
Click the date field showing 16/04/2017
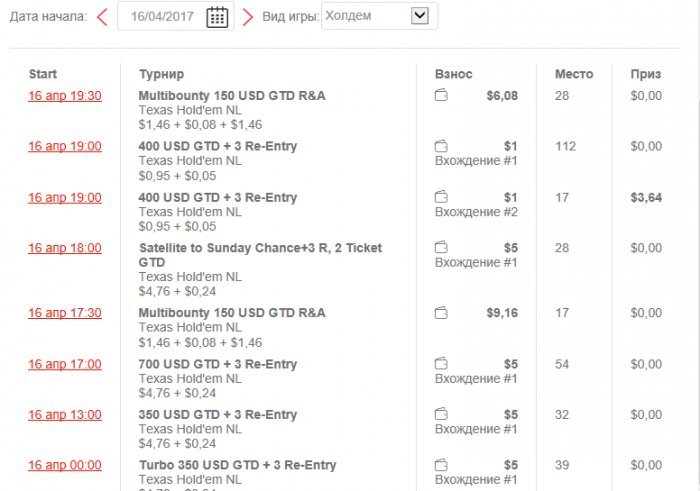coord(161,17)
